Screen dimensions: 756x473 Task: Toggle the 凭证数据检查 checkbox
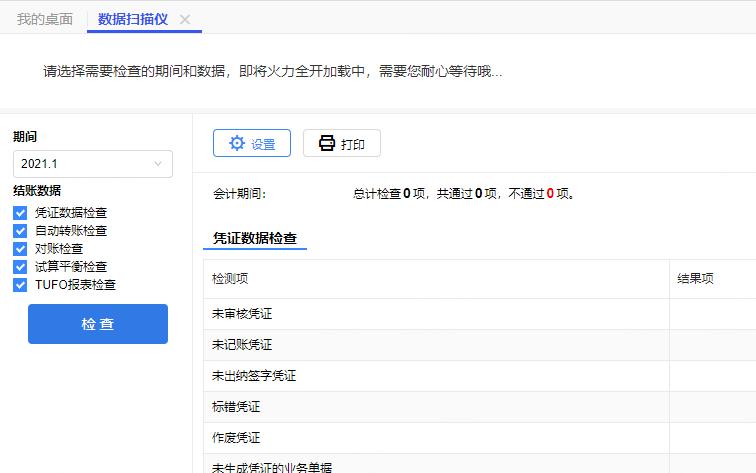[20, 212]
